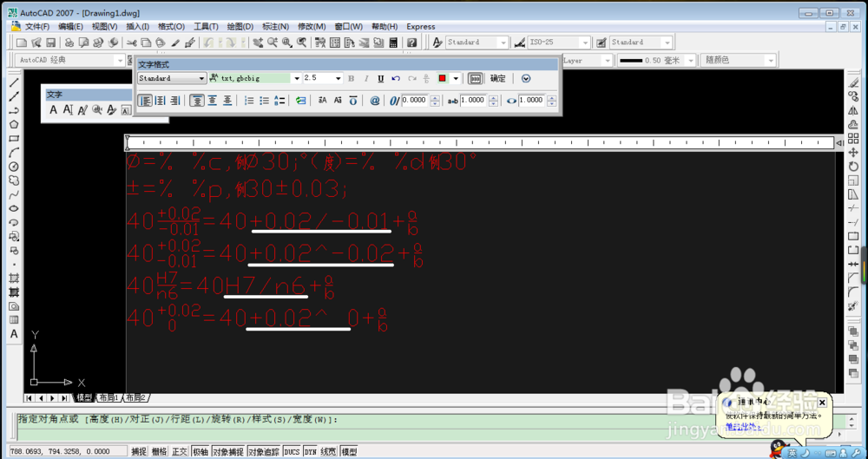Toggle 正交 ortho mode in status bar
This screenshot has height=459, width=868.
[180, 452]
